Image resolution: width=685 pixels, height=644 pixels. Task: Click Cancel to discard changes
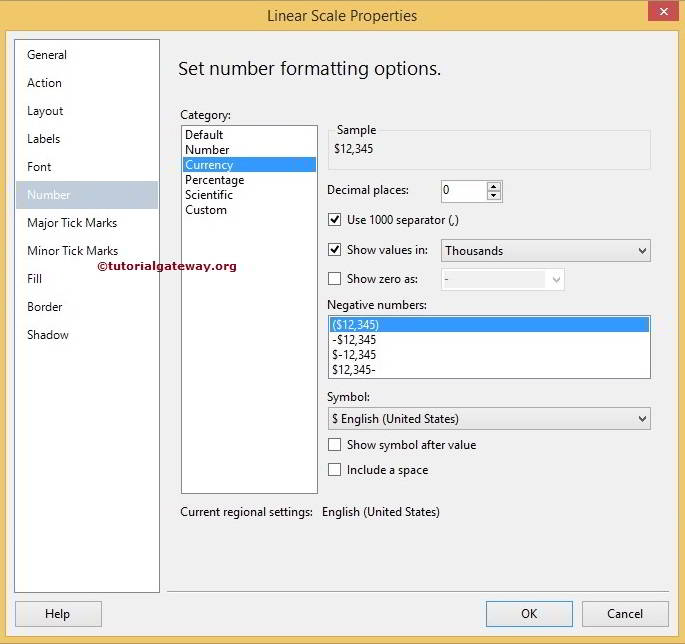click(625, 614)
